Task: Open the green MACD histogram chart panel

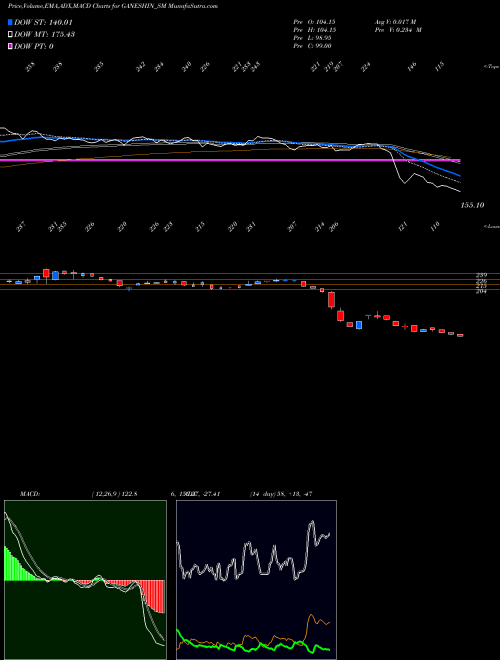Action: click(x=85, y=579)
